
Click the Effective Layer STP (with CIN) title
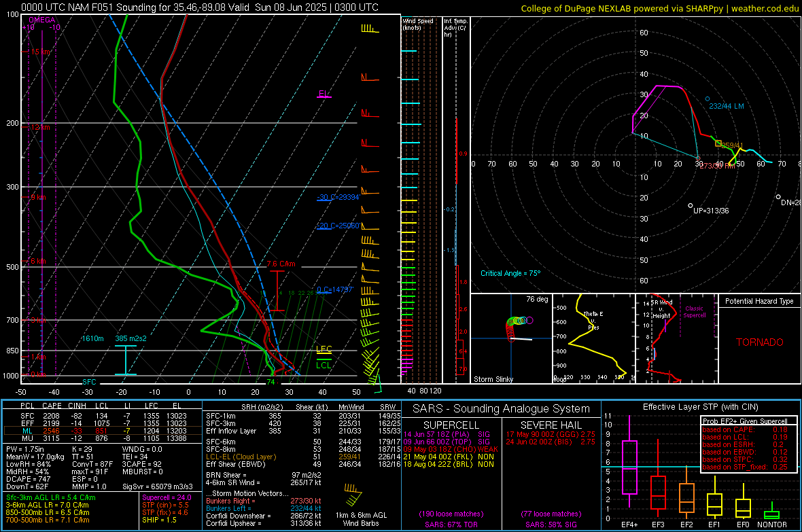point(700,407)
